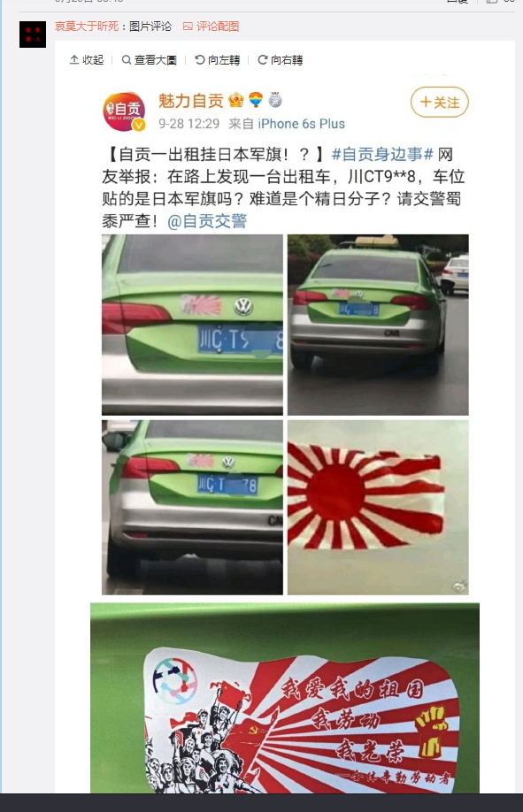Open the red rising sun flag image
The width and height of the screenshot is (523, 812).
point(378,508)
